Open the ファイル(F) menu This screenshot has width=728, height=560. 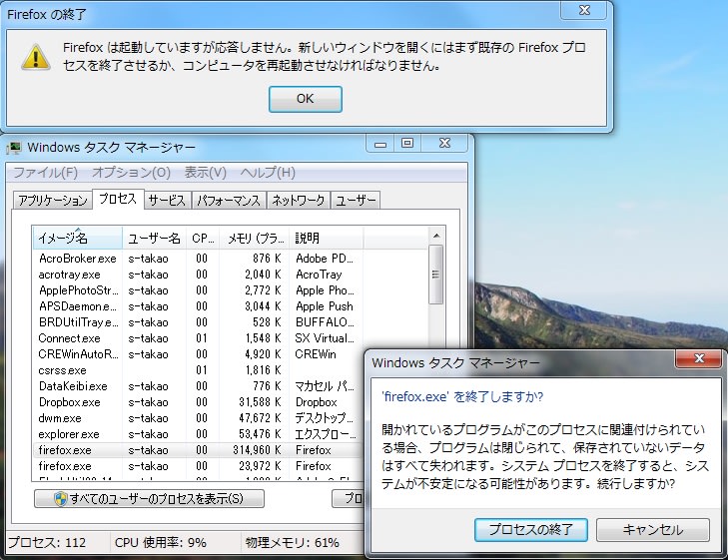pos(45,173)
